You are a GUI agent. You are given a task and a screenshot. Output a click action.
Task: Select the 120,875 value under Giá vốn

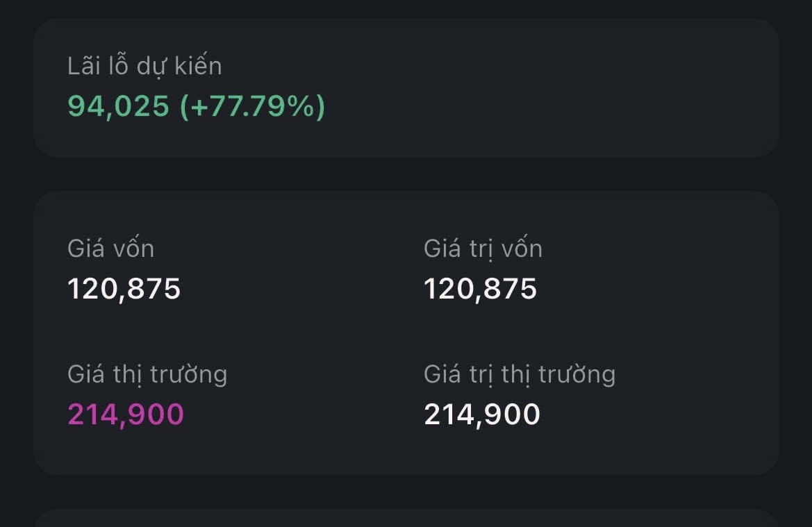[124, 289]
